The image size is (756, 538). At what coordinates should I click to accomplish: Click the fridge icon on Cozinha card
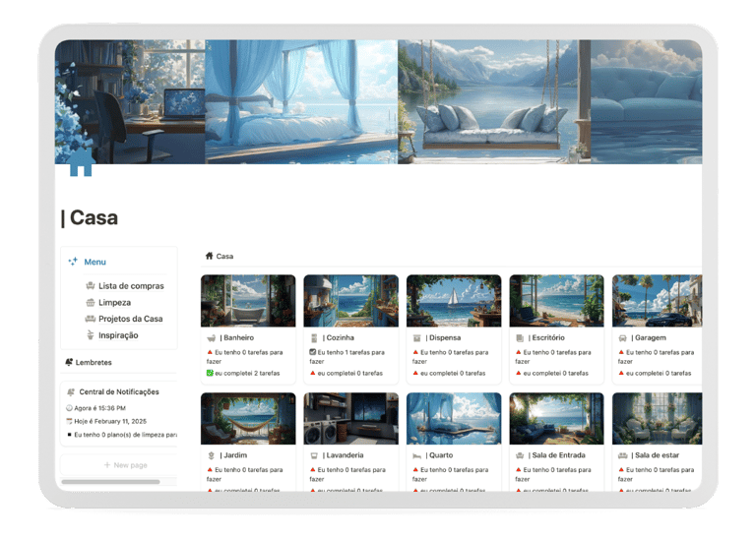pos(314,337)
